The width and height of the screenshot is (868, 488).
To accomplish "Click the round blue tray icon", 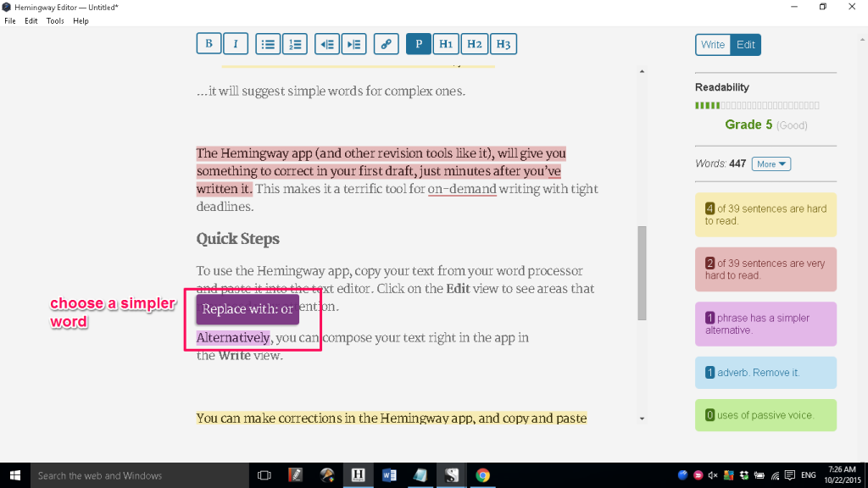I will 682,475.
